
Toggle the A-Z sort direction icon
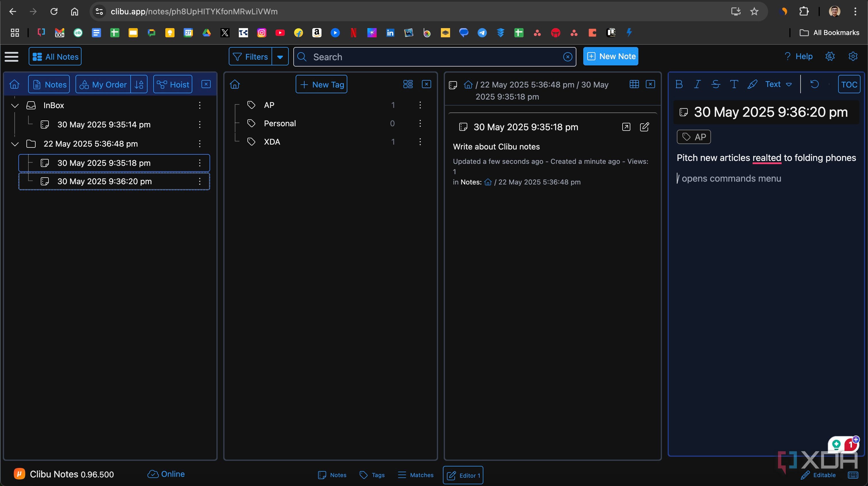(x=139, y=84)
